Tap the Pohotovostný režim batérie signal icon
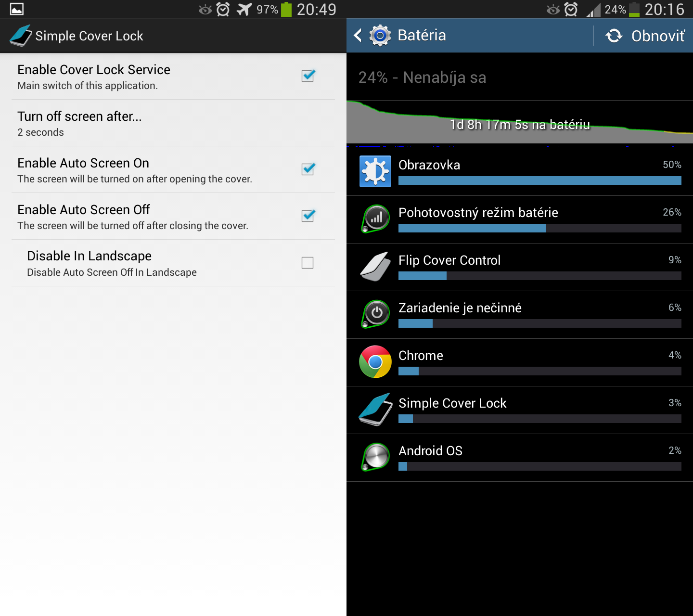 click(375, 219)
